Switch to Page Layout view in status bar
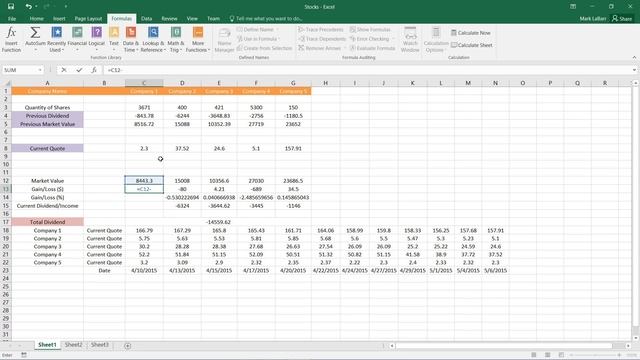Screen dimensions: 640x360 pos(547,355)
